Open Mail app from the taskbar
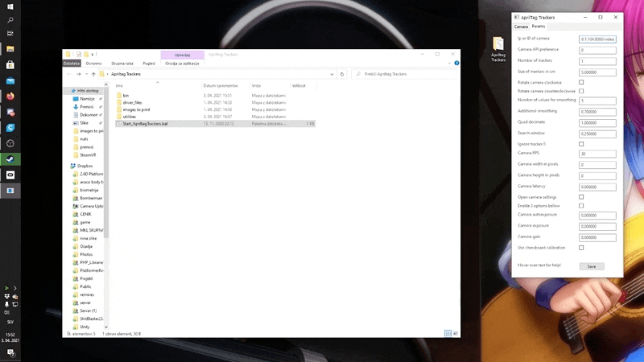The image size is (644, 362). [10, 80]
